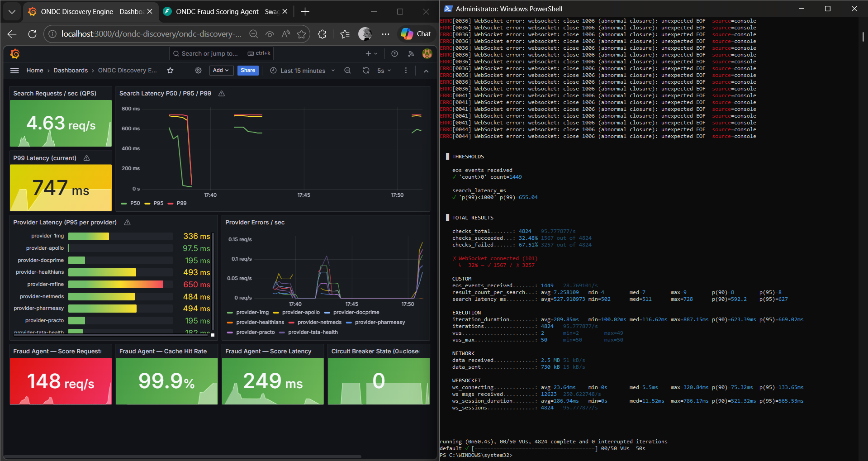Go to Dashboards in the breadcrumb
This screenshot has width=868, height=461.
(71, 71)
